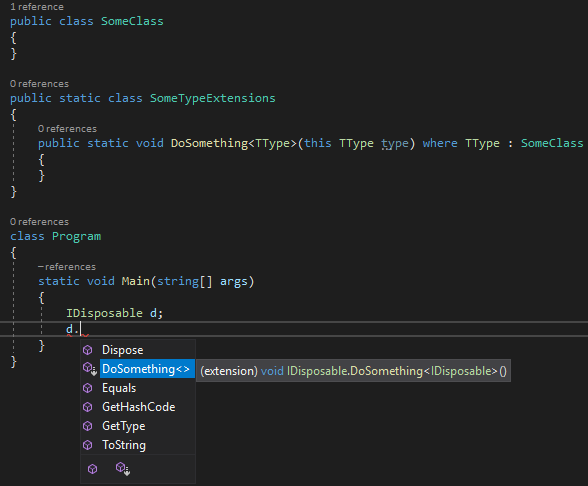Click the method icon beside Equals
This screenshot has height=486, width=588.
coord(88,388)
